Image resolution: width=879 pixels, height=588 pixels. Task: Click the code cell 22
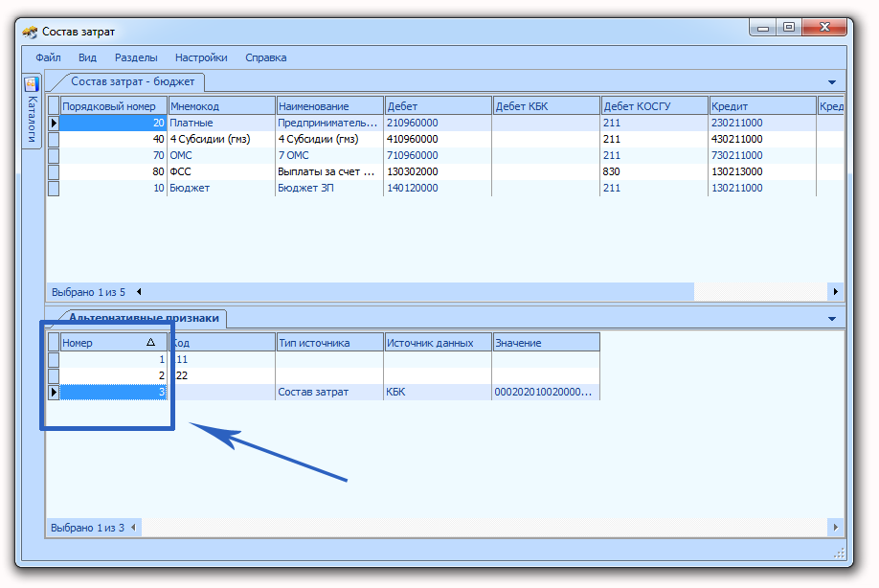pos(221,375)
